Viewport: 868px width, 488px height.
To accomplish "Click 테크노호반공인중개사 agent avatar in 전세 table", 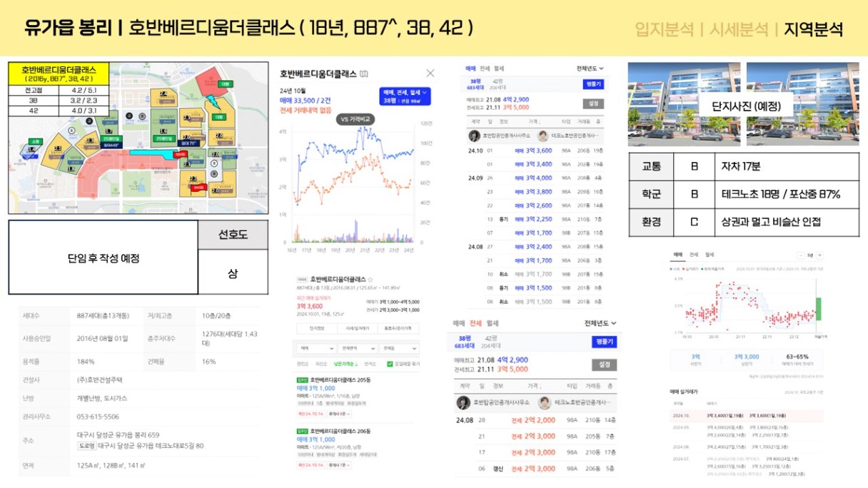I will pos(544,403).
